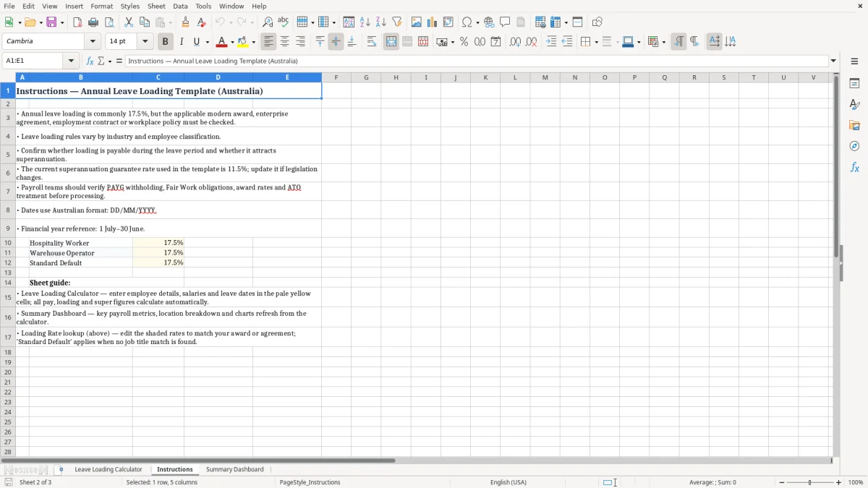Click the Export as PDF icon
The image size is (868, 488).
coord(77,22)
